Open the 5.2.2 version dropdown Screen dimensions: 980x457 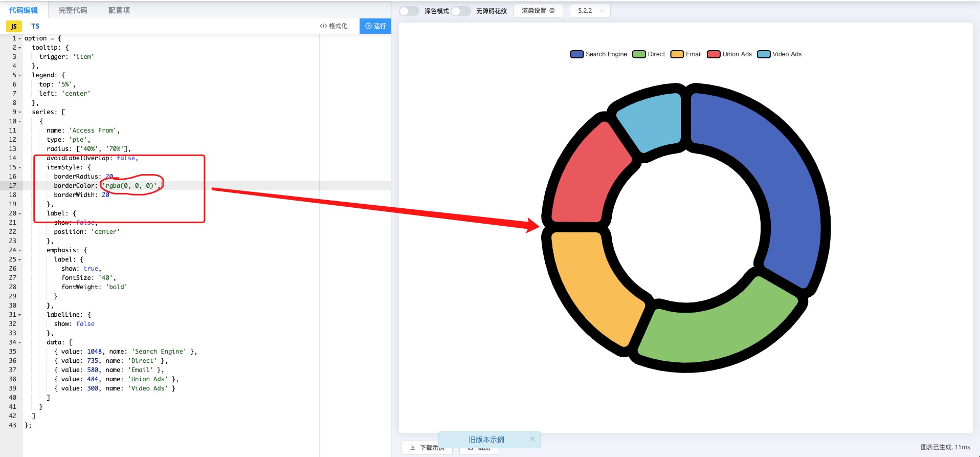590,11
